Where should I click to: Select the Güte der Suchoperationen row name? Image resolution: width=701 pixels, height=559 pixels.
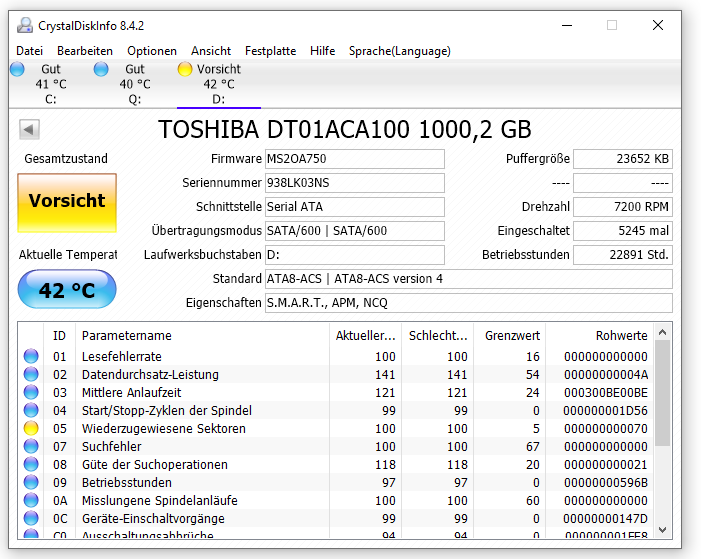155,464
